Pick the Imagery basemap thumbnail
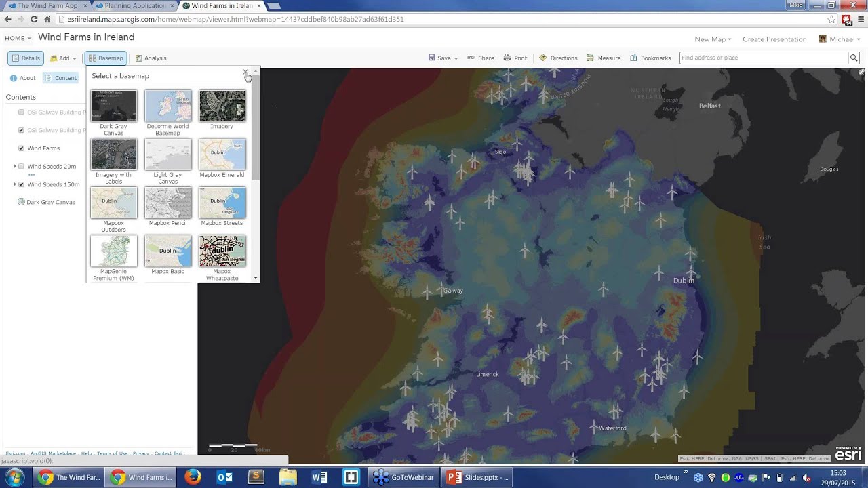This screenshot has width=868, height=488. (x=222, y=106)
